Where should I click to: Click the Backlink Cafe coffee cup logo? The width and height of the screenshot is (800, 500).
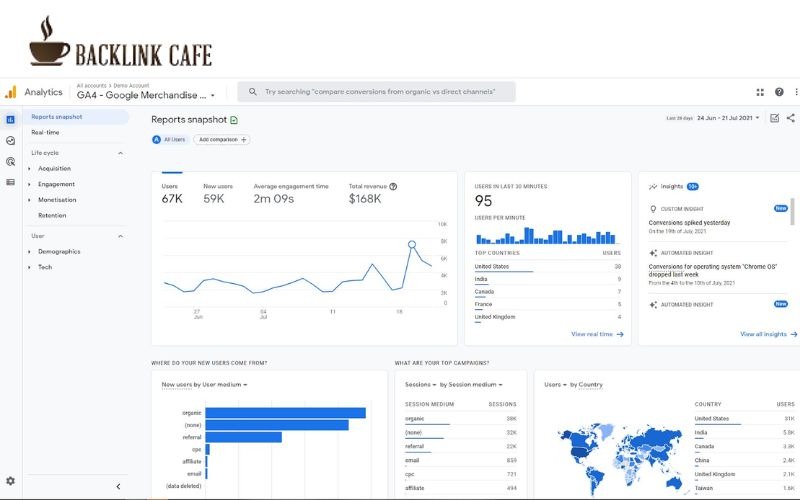pos(48,41)
